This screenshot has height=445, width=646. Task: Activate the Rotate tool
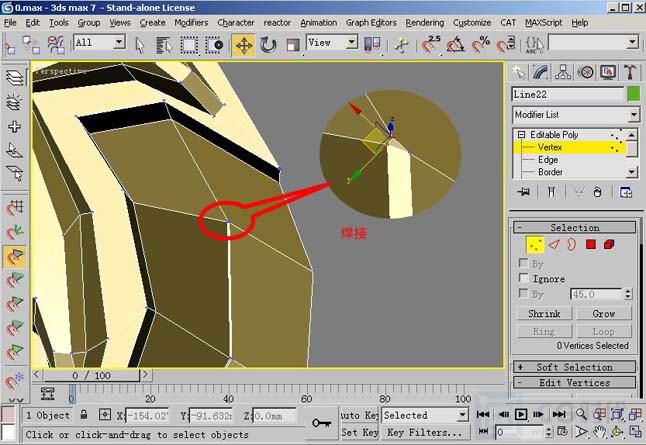tap(268, 44)
